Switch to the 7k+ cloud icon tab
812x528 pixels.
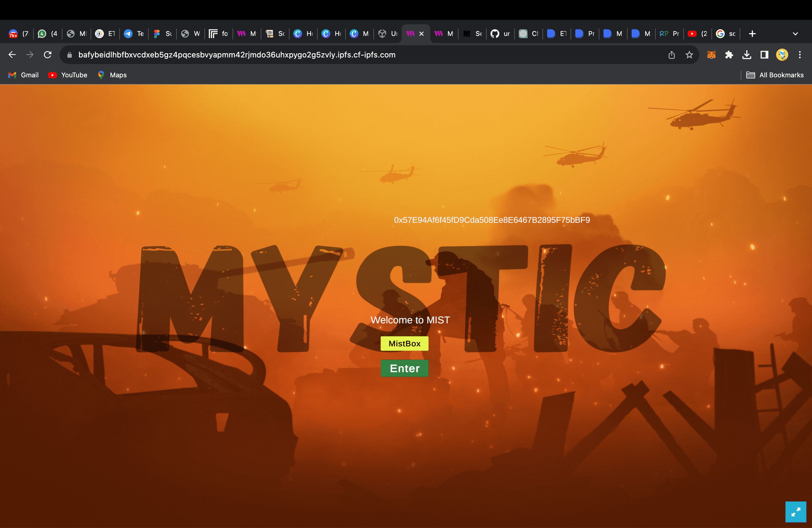click(x=19, y=34)
